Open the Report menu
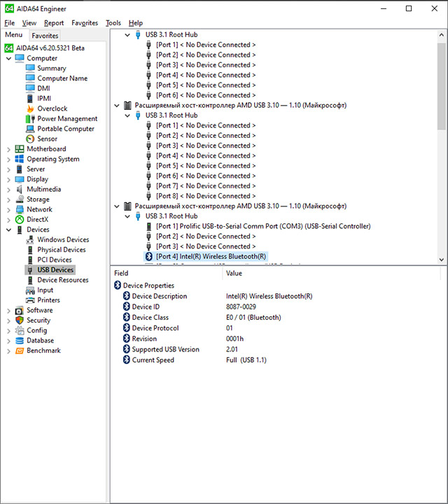This screenshot has width=448, height=504. [54, 23]
